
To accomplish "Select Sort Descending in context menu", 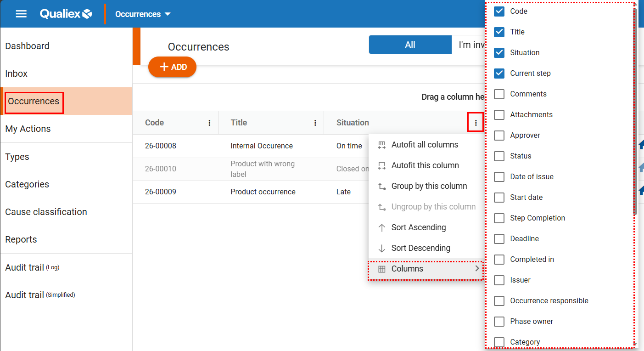I will click(420, 248).
